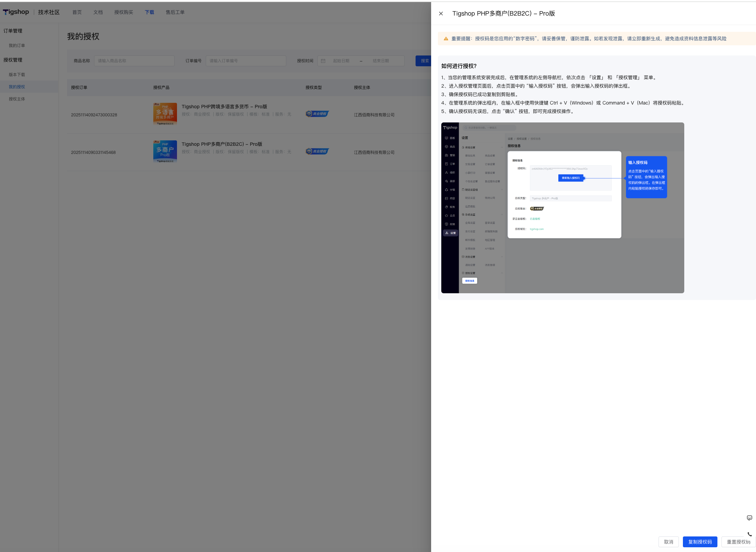
Task: Go to 售后工单 in top navigation
Action: point(175,12)
